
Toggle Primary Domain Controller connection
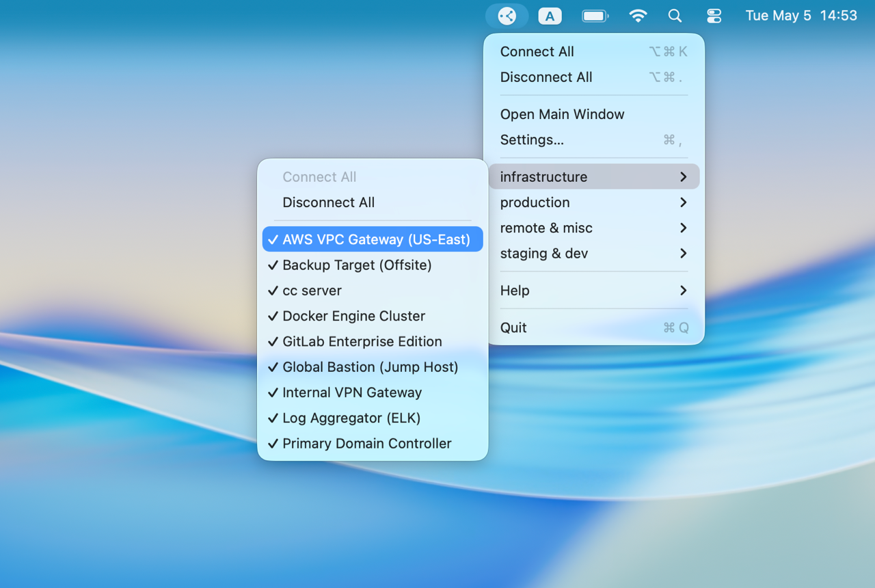[x=373, y=444]
